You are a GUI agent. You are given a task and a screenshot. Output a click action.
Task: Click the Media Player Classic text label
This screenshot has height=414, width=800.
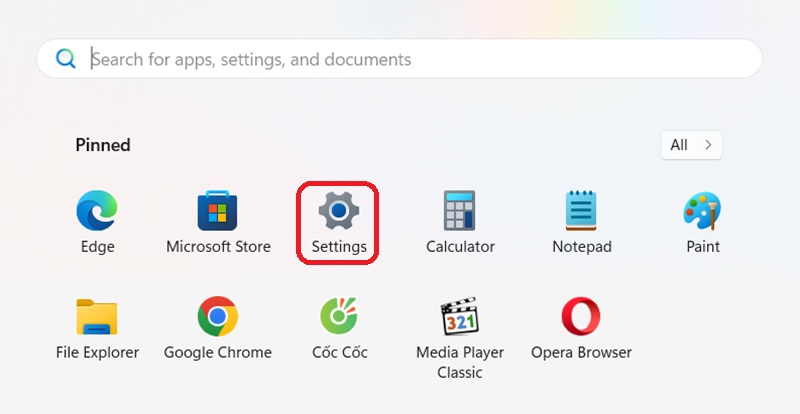(x=460, y=362)
